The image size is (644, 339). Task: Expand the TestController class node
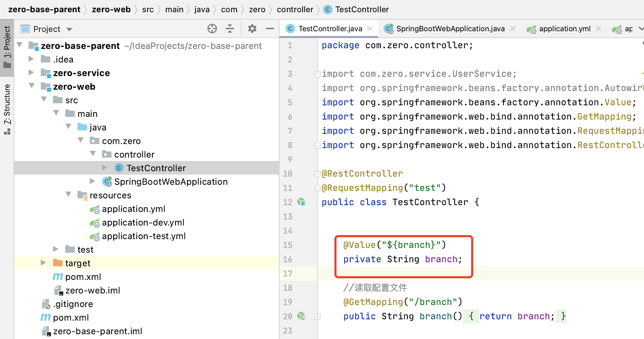click(x=105, y=167)
